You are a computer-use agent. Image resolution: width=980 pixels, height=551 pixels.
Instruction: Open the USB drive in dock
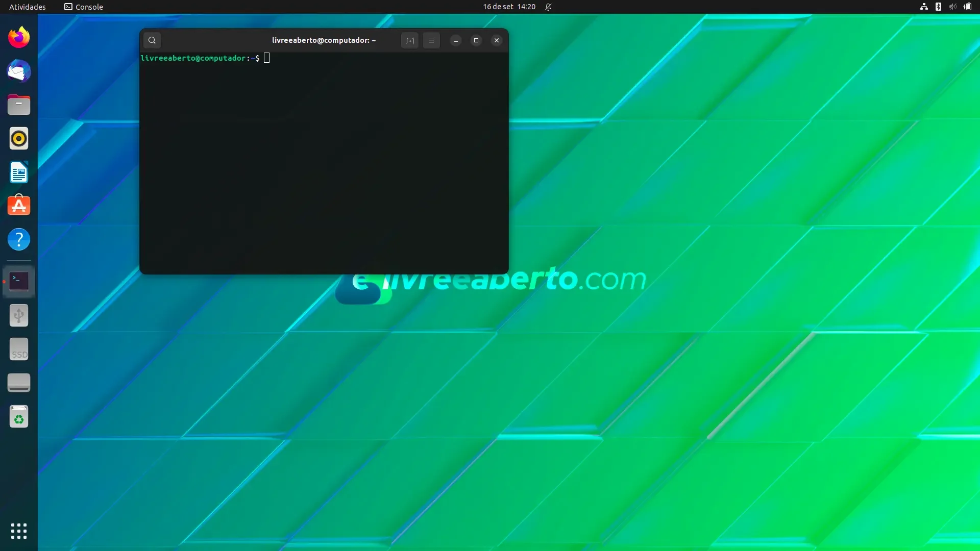click(x=19, y=315)
